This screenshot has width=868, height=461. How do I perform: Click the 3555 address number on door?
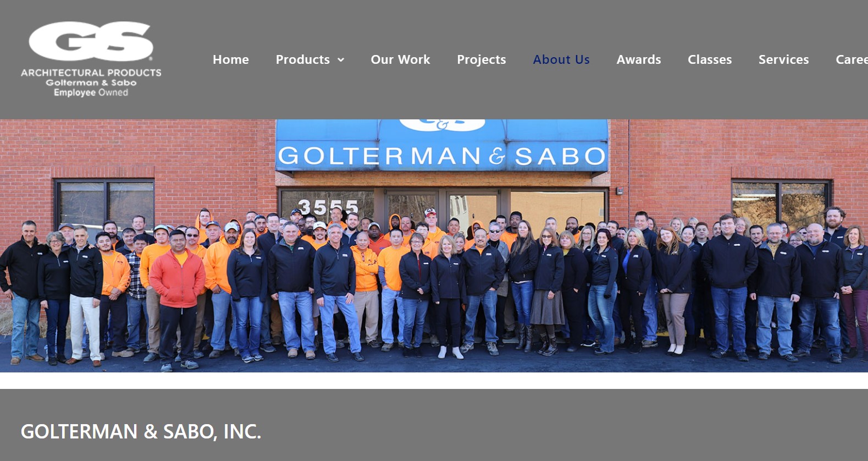click(328, 207)
